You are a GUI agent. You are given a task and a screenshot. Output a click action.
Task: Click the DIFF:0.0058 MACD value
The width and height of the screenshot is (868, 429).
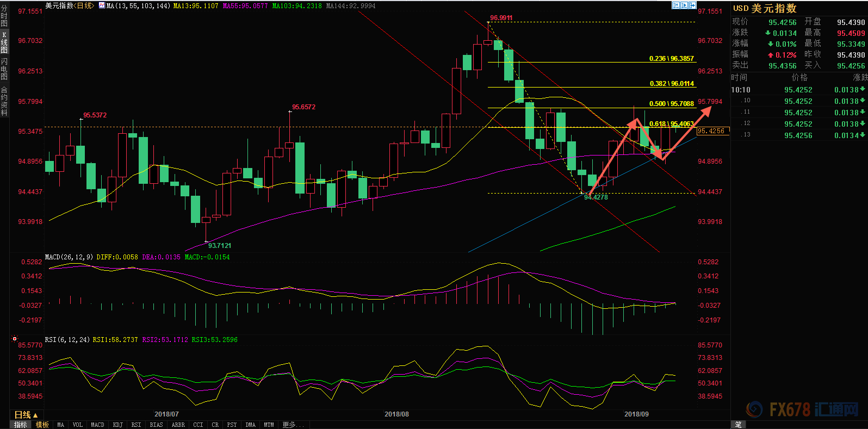pyautogui.click(x=117, y=257)
